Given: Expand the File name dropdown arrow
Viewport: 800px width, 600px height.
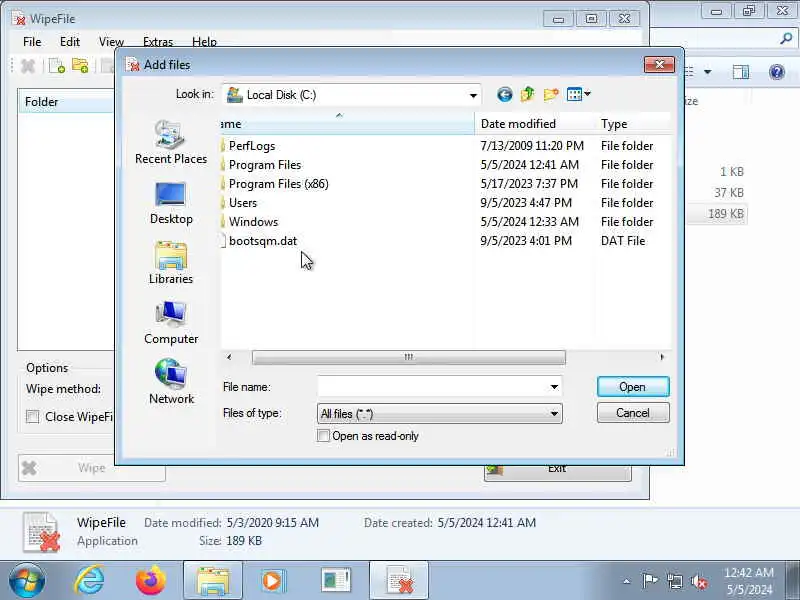Looking at the screenshot, I should click(x=554, y=387).
